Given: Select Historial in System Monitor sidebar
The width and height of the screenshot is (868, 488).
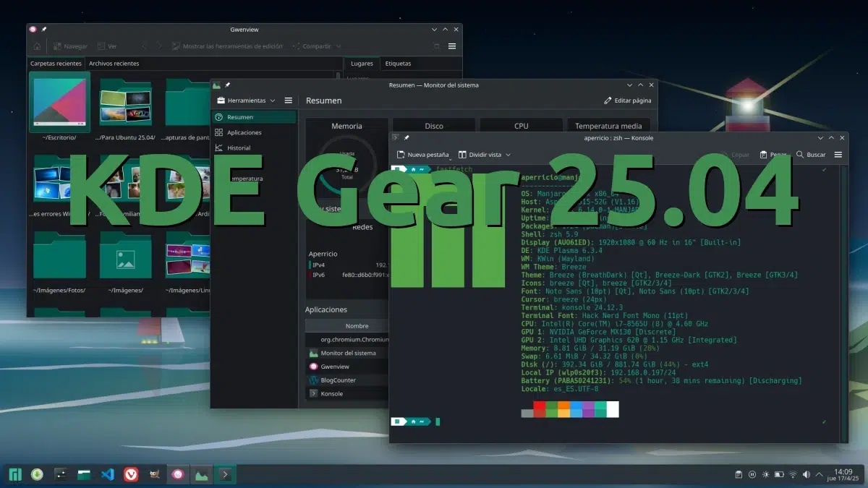Looking at the screenshot, I should (x=254, y=147).
